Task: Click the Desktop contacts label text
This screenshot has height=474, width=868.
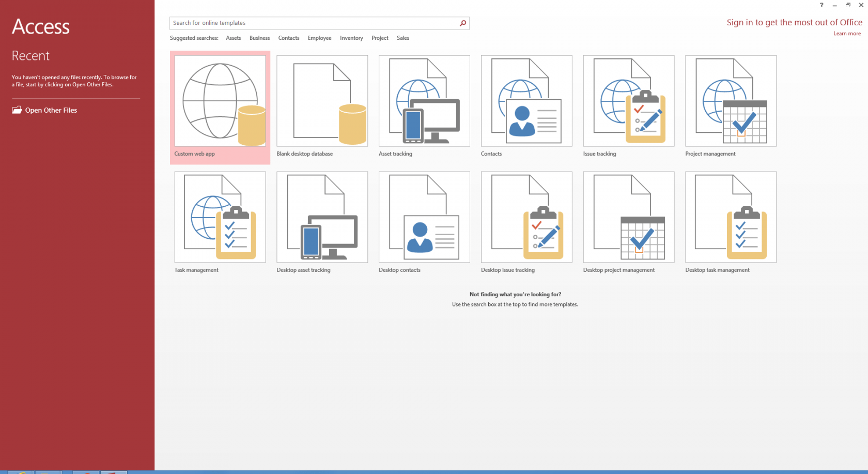Action: point(399,270)
